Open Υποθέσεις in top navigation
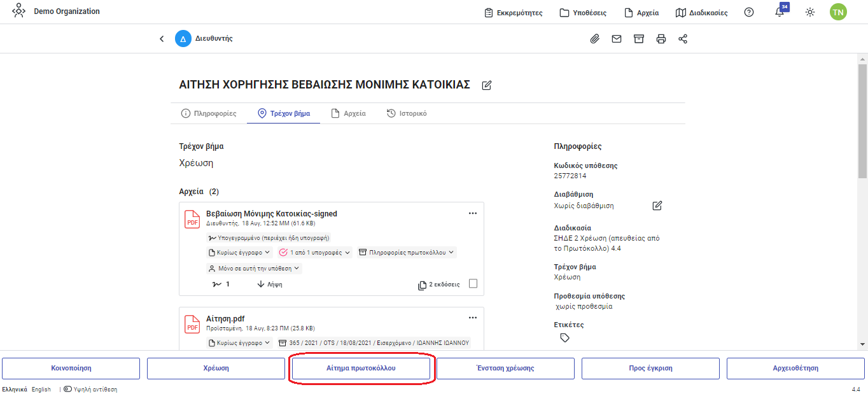868x394 pixels. [583, 13]
